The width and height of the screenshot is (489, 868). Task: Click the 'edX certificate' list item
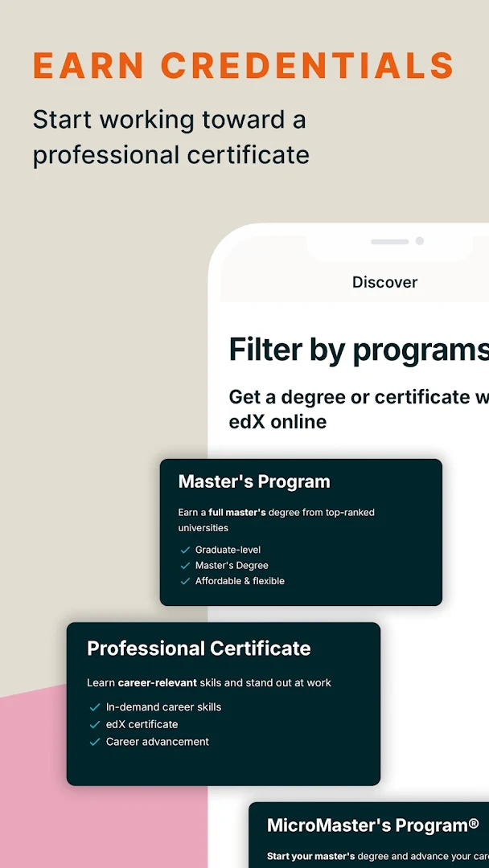click(142, 724)
